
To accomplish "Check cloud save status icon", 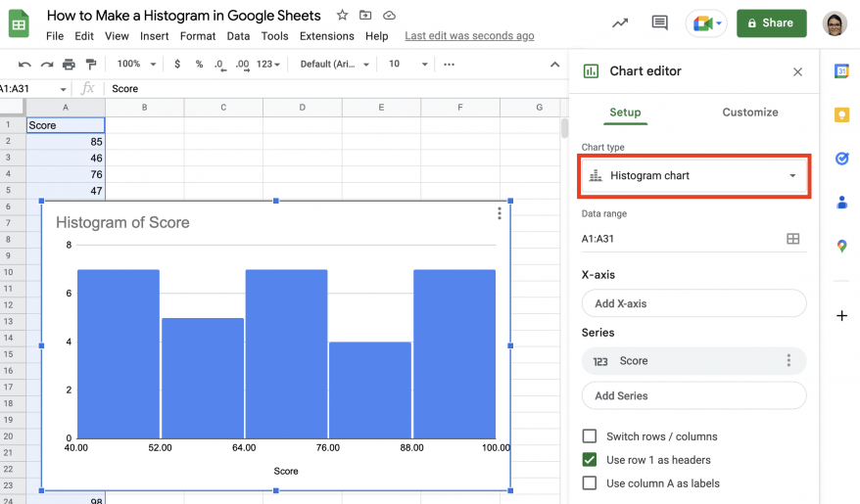I will coord(389,16).
